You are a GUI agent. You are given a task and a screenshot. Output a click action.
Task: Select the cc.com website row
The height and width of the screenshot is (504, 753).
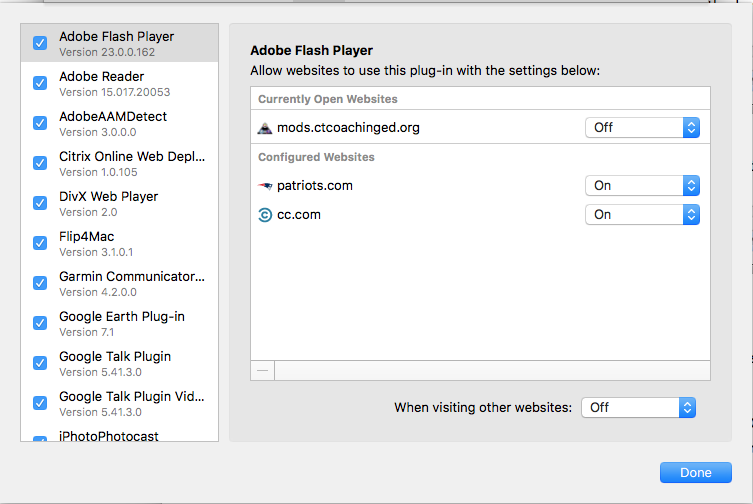pyautogui.click(x=480, y=215)
